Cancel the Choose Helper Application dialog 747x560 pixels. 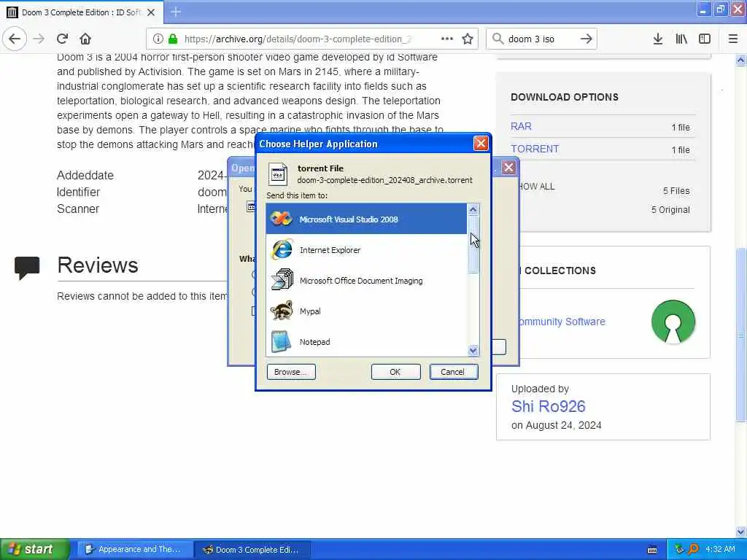pos(453,372)
